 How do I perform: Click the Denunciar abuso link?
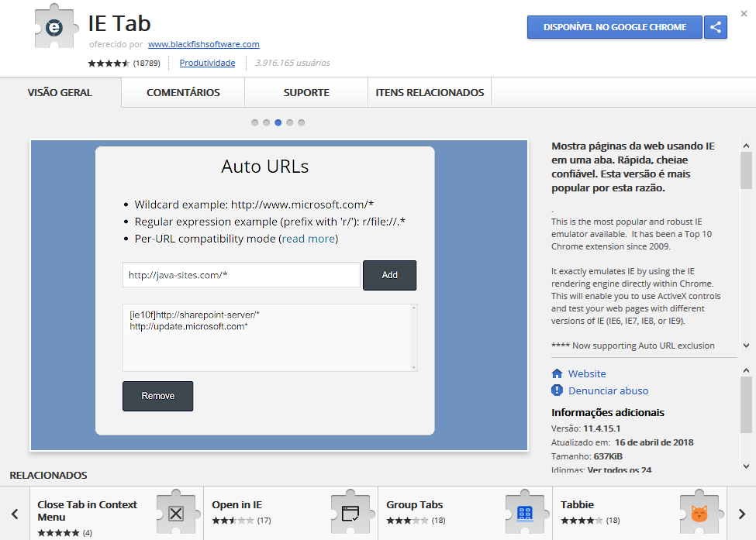click(x=608, y=390)
